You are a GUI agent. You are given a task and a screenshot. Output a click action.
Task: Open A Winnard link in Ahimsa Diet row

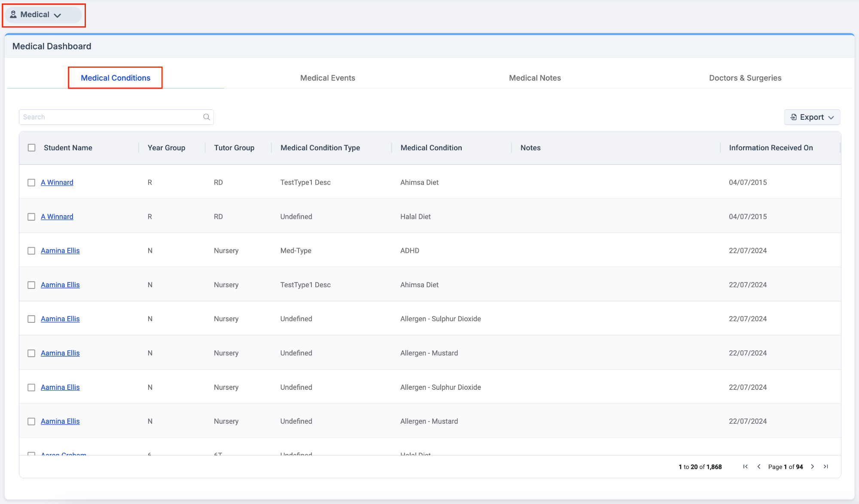coord(57,182)
